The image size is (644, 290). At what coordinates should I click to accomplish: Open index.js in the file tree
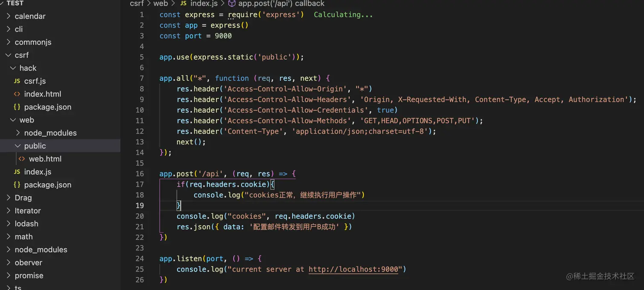[x=37, y=172]
